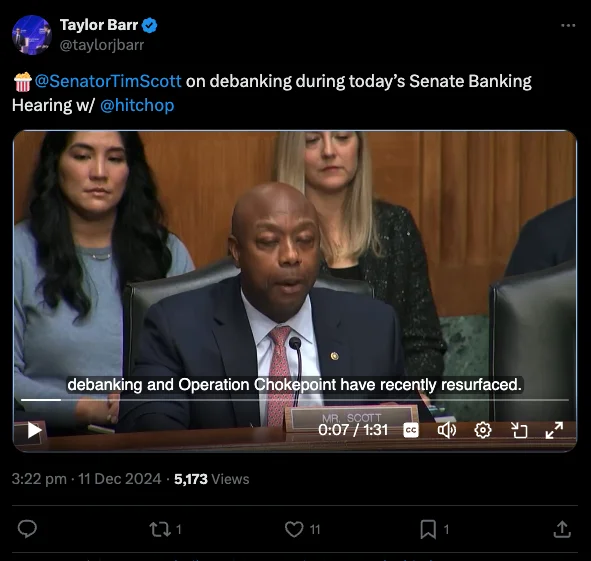Viewport: 591px width, 561px height.
Task: Open the @hitchop mention link
Action: point(137,105)
